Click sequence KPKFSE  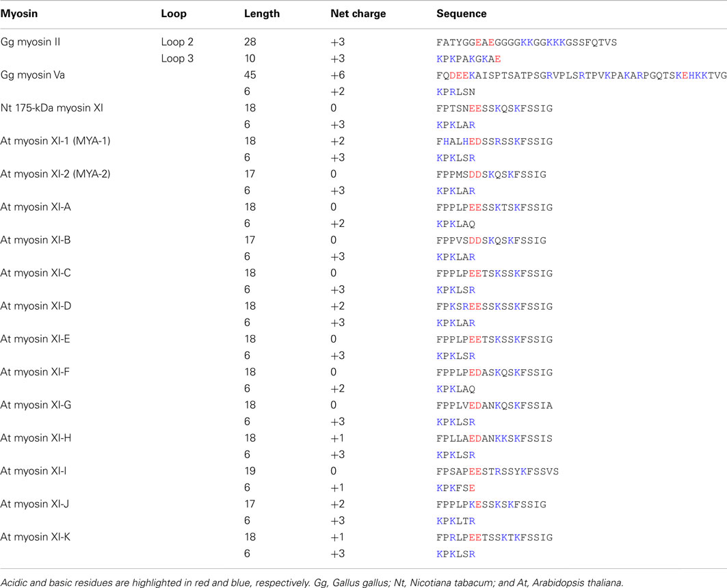tap(455, 488)
